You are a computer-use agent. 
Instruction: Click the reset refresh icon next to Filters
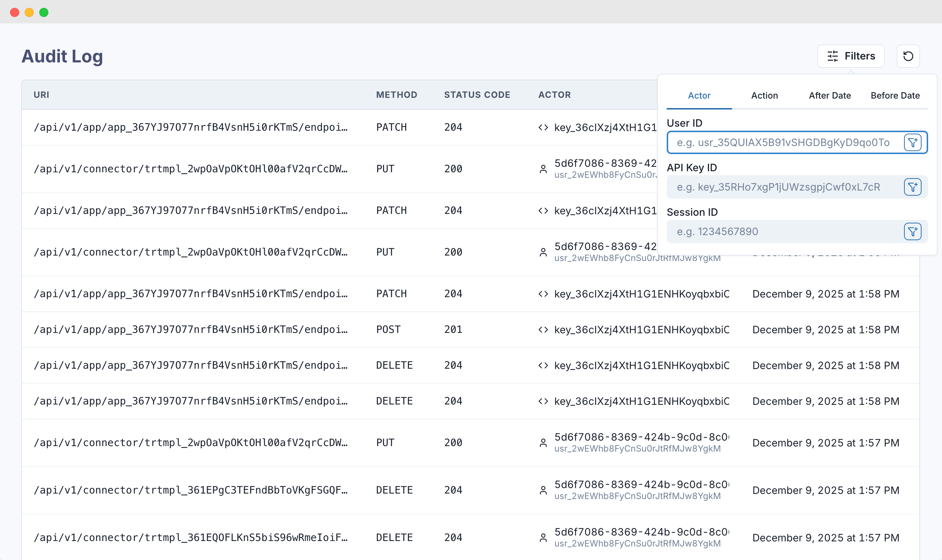click(x=908, y=56)
